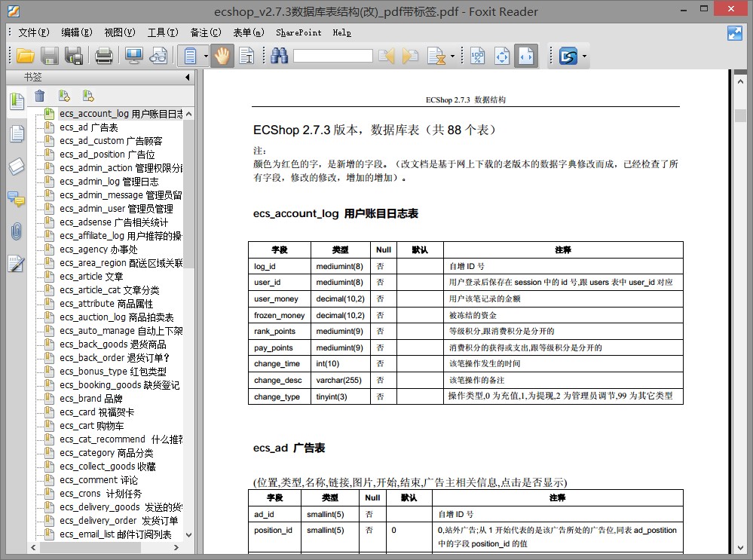Click the bookmarks panel scroll-right arrow
This screenshot has height=560, width=753.
pyautogui.click(x=176, y=547)
